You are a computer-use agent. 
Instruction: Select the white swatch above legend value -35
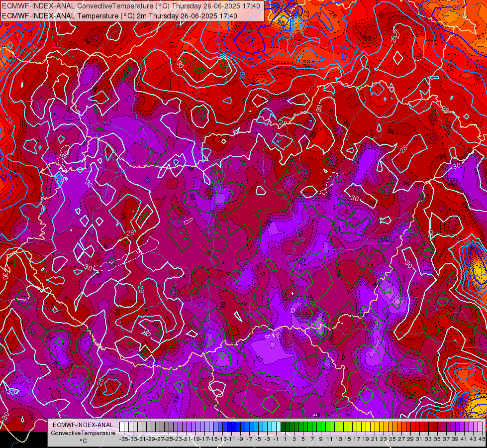[122, 427]
